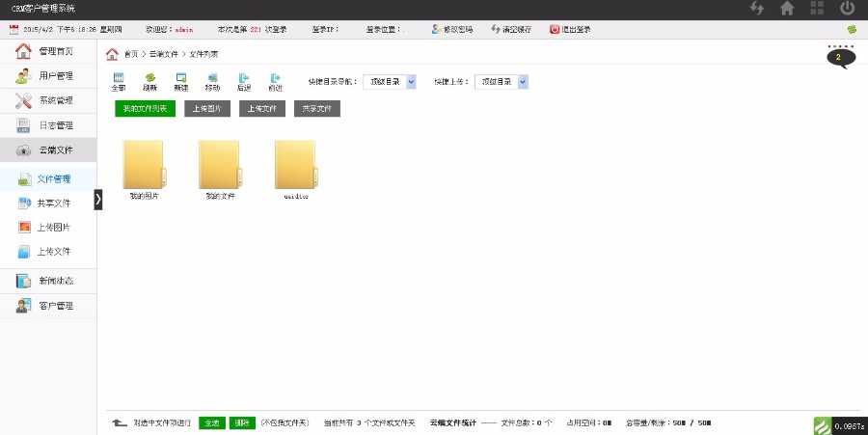Click the 云端文件 breadcrumb link
The height and width of the screenshot is (435, 868).
164,54
